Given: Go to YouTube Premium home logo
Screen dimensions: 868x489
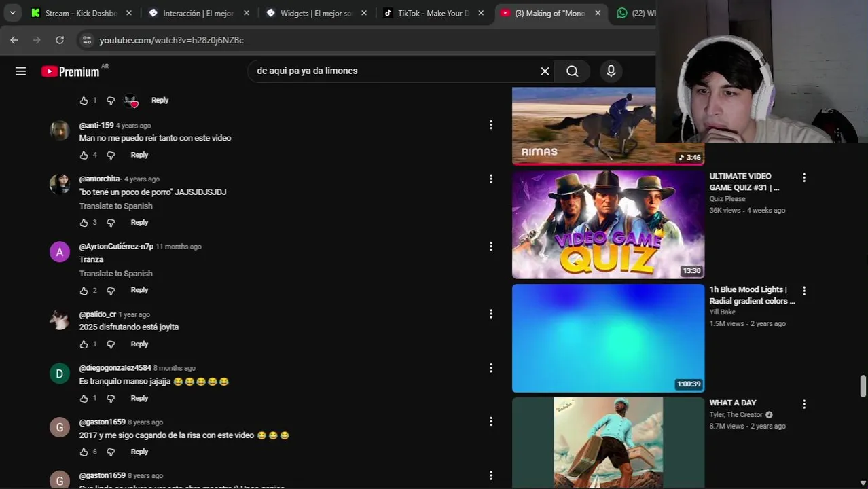Looking at the screenshot, I should click(71, 71).
